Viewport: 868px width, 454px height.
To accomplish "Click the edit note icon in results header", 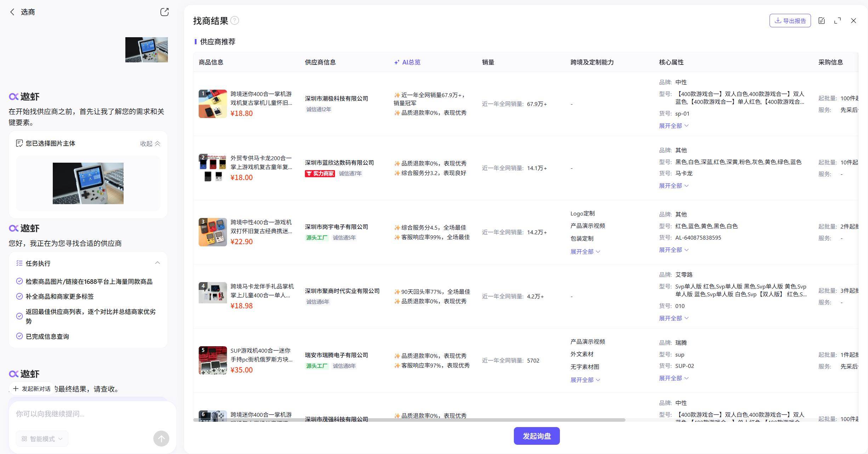I will (822, 21).
